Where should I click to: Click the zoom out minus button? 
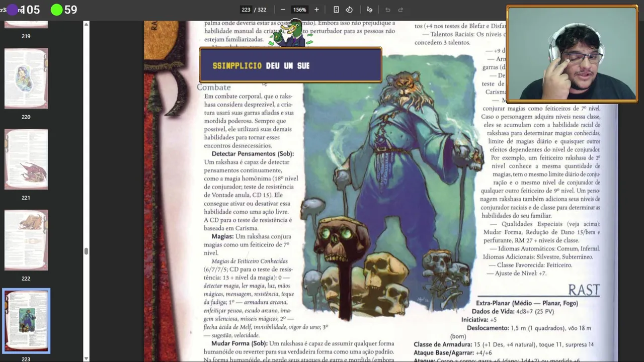283,10
